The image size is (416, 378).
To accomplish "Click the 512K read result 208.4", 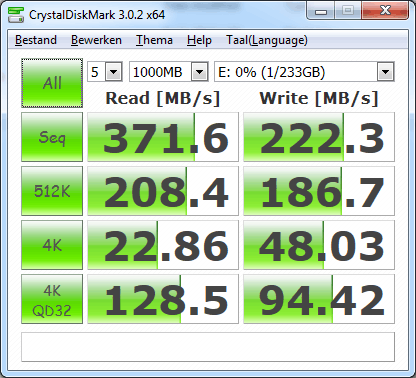I will coord(163,191).
